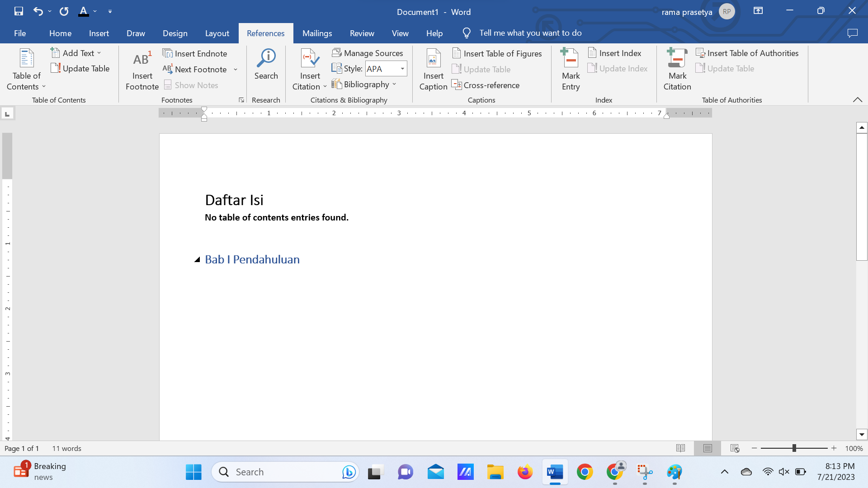
Task: Select Print Layout view
Action: (708, 448)
